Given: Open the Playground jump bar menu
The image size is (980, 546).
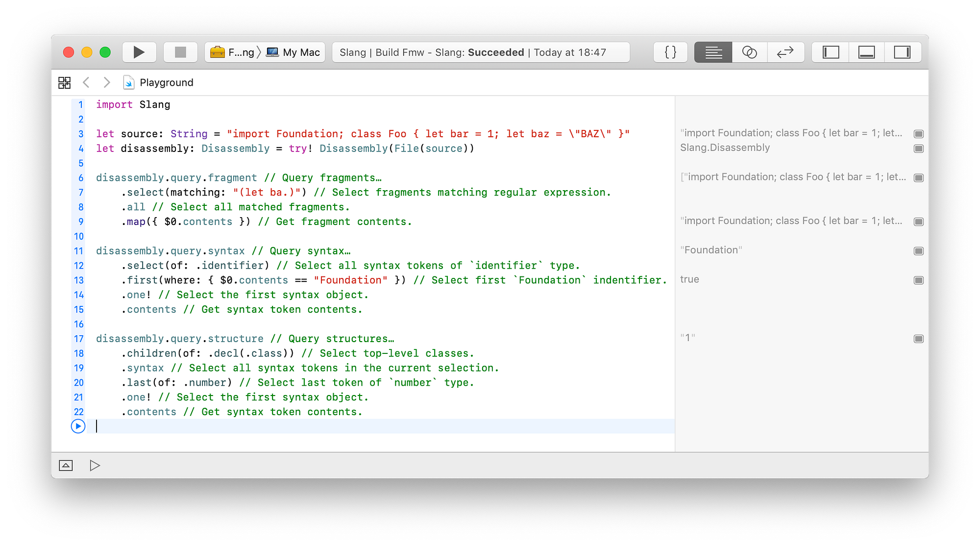Looking at the screenshot, I should click(x=166, y=82).
